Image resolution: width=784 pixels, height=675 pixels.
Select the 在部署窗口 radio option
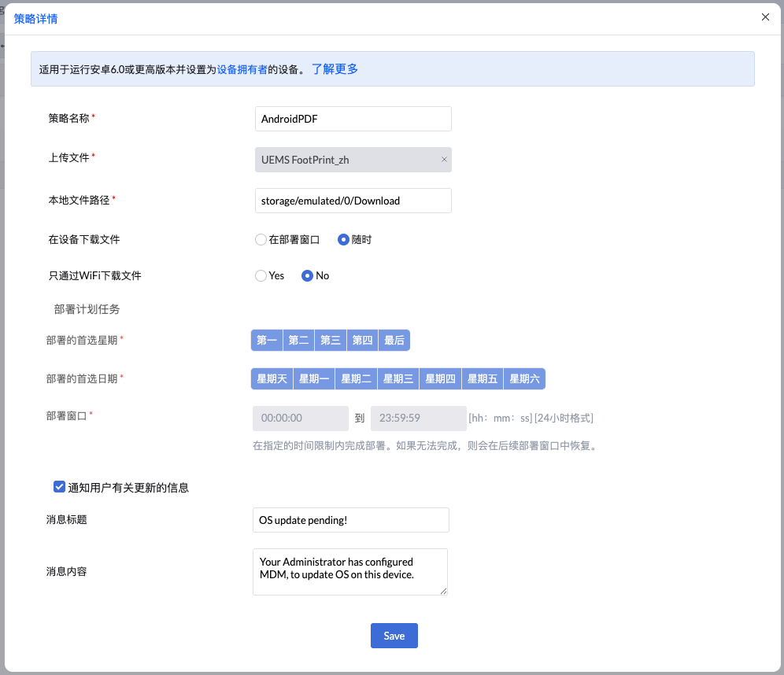[261, 240]
